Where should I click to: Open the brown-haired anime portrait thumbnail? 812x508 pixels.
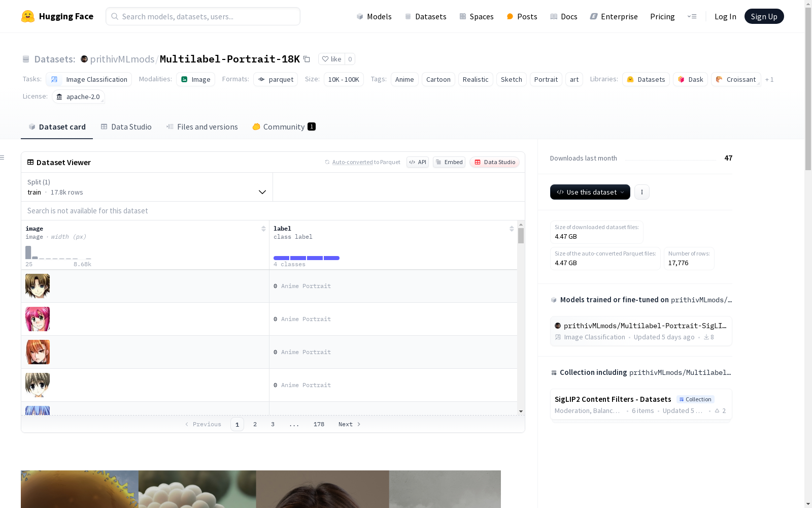click(38, 286)
